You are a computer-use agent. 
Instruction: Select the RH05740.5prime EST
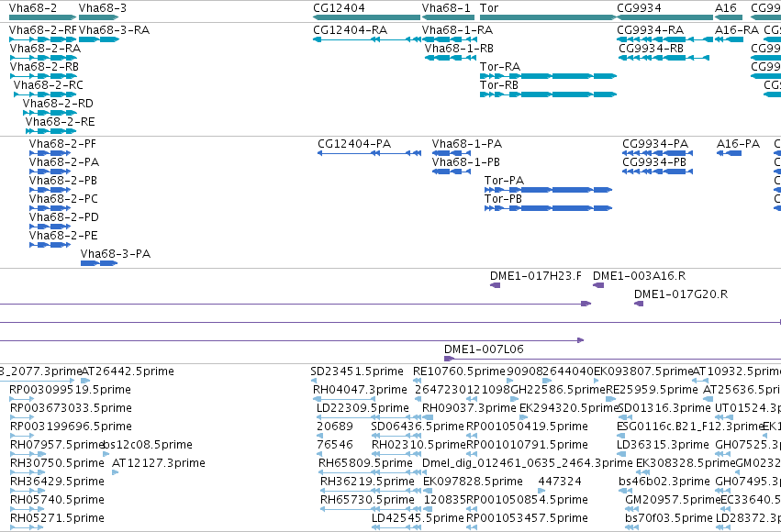click(28, 509)
